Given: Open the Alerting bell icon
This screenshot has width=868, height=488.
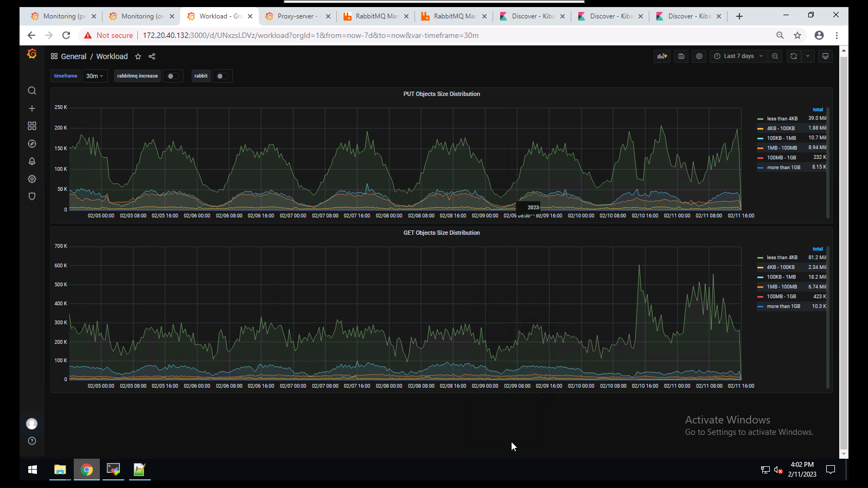Looking at the screenshot, I should click(32, 162).
